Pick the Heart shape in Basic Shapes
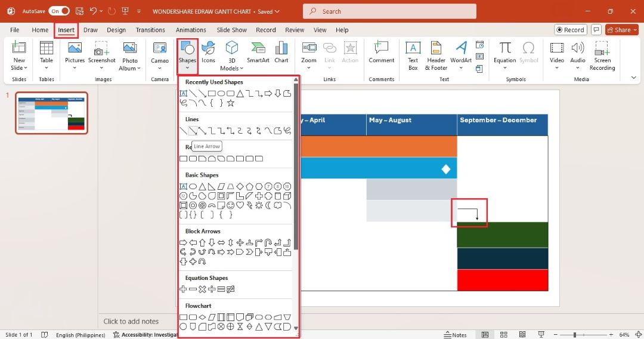Image resolution: width=644 pixels, height=339 pixels. pyautogui.click(x=240, y=205)
